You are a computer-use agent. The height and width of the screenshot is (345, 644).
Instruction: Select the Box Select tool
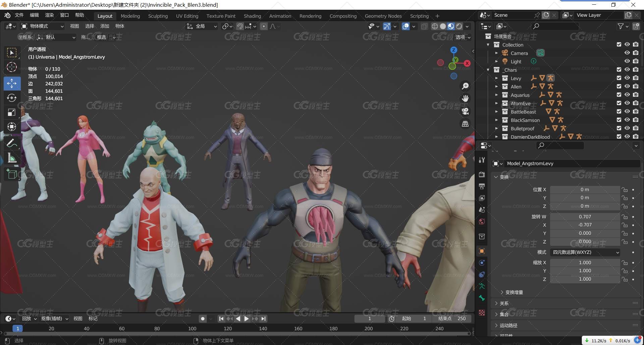point(12,53)
